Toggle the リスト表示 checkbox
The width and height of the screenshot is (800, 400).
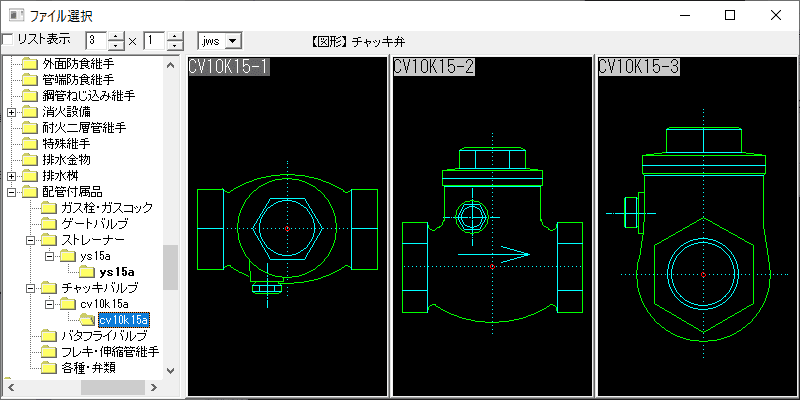click(x=8, y=39)
